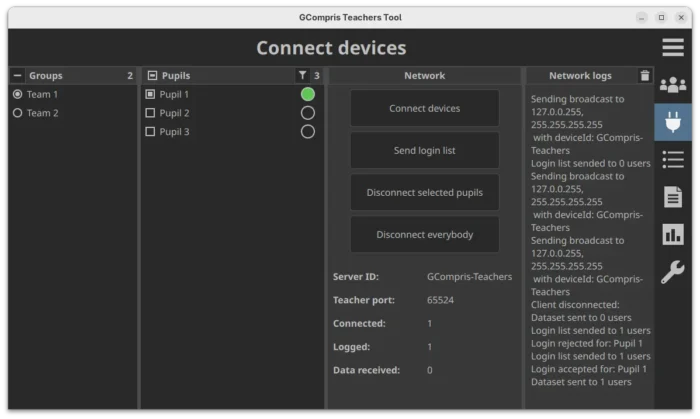700x419 pixels.
Task: Click Pupil 1's green connection status circle
Action: (x=307, y=94)
